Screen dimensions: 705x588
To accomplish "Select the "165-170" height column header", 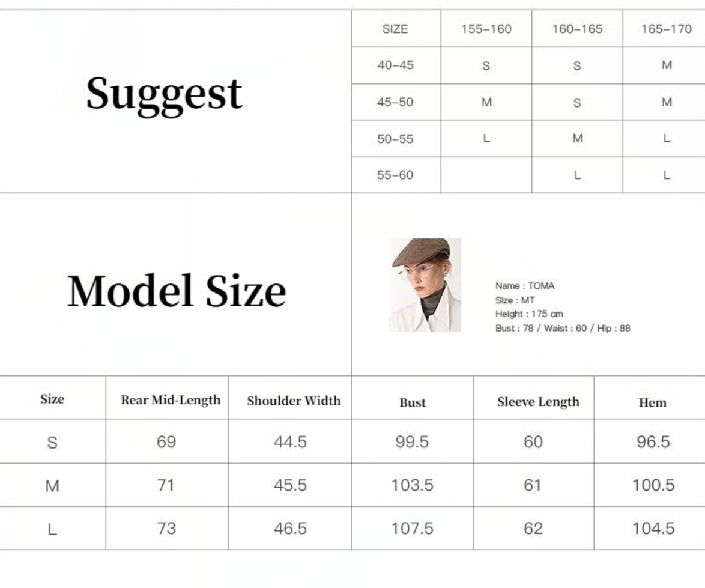I will [x=666, y=29].
